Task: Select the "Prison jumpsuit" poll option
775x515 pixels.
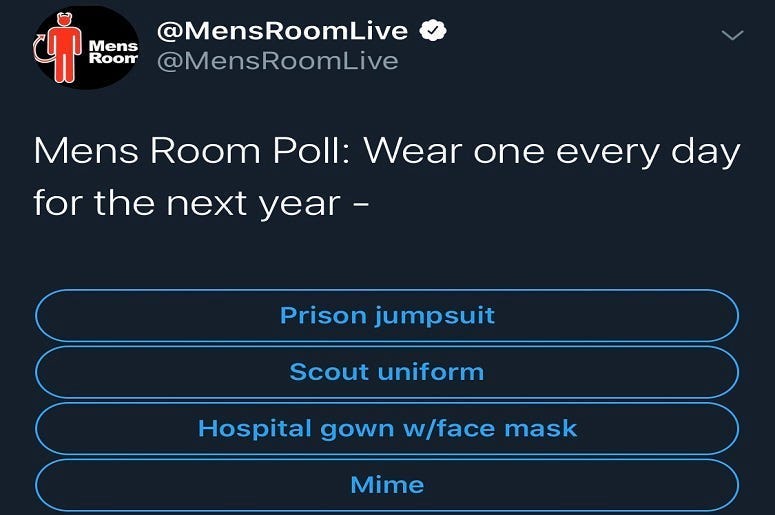Action: click(387, 316)
